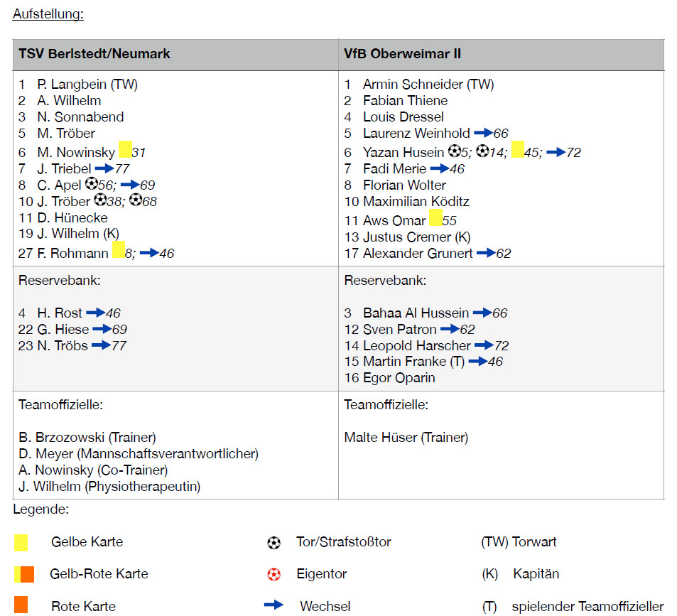Click the Aufstellung heading

pyautogui.click(x=48, y=14)
